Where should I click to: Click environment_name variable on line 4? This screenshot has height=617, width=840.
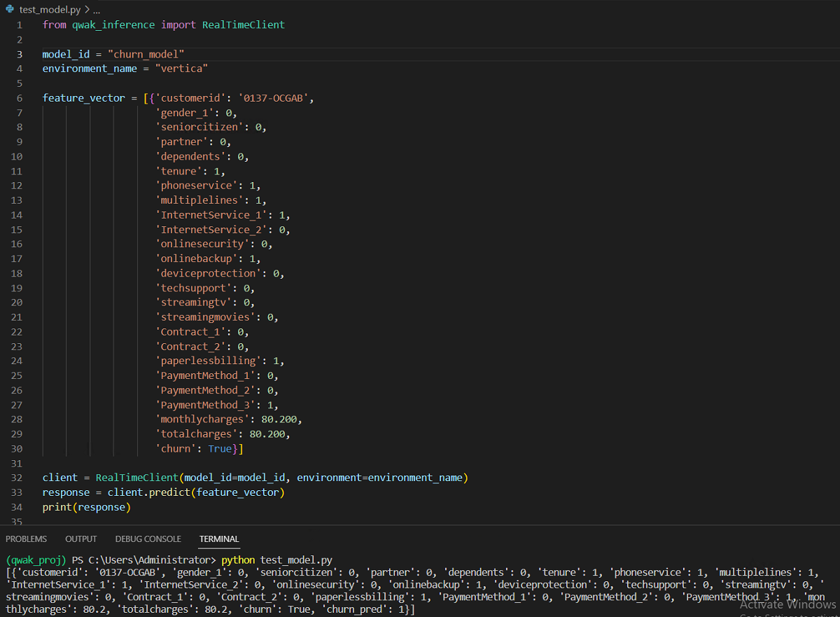(90, 69)
